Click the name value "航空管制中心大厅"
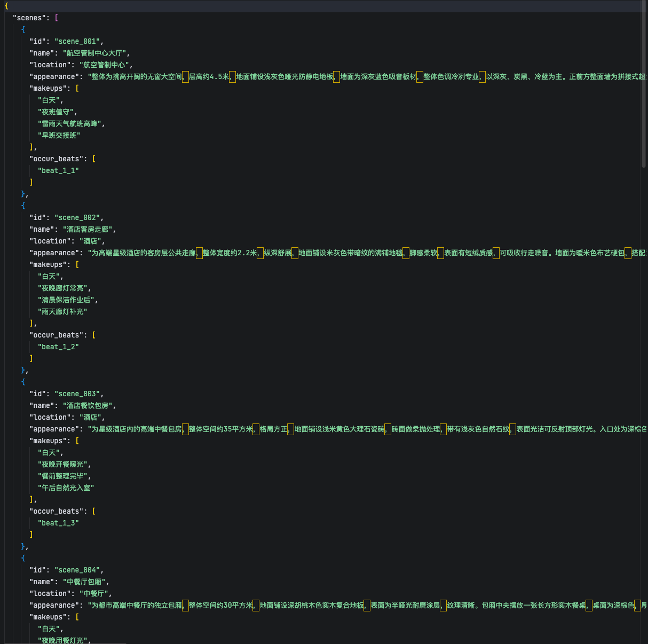648x644 pixels. (96, 53)
